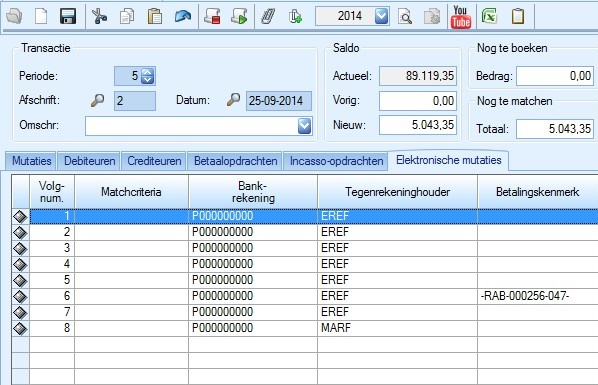Image resolution: width=598 pixels, height=385 pixels.
Task: Click the Datum field 25-09-2014
Action: pos(279,101)
